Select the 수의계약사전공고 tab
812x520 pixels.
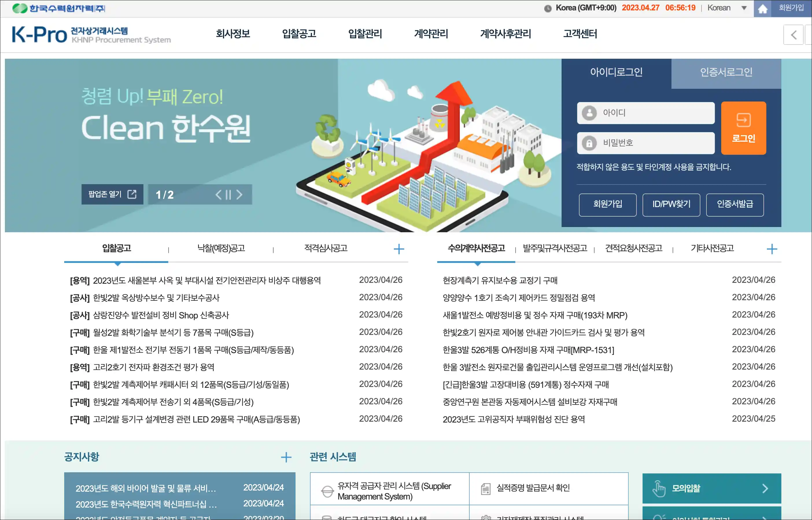pyautogui.click(x=476, y=248)
